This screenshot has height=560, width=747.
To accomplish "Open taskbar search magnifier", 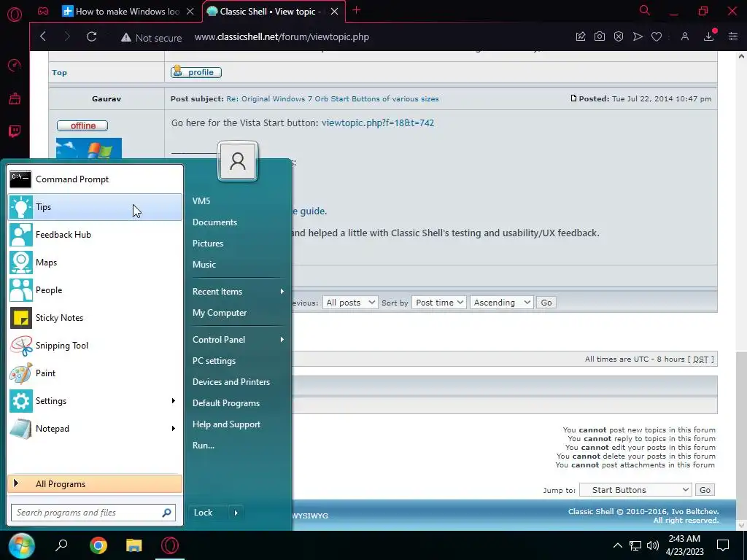I will coord(61,545).
